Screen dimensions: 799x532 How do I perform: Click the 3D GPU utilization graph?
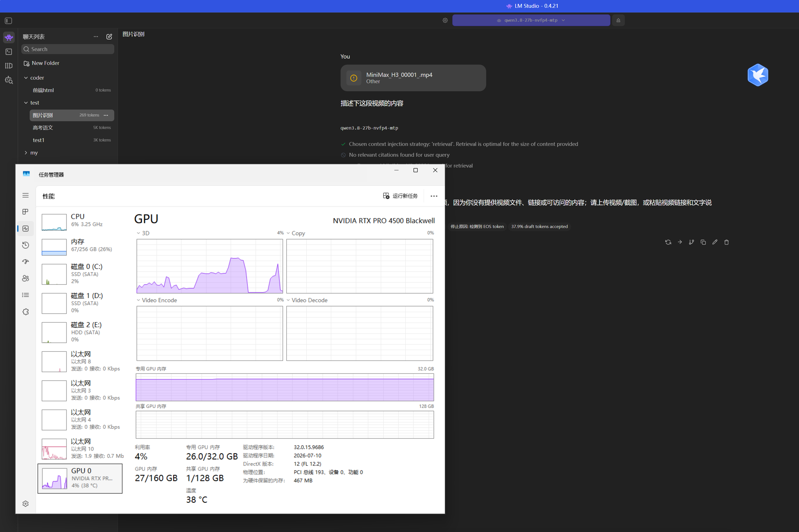210,266
